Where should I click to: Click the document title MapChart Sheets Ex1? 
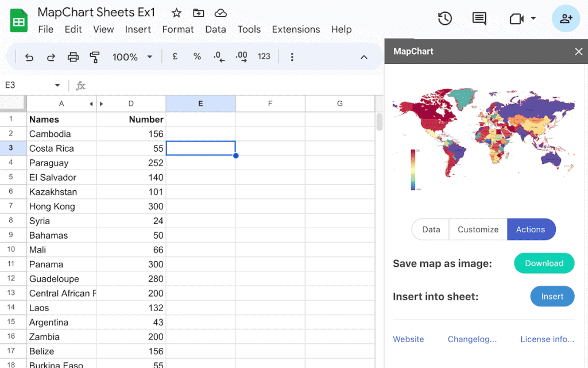coord(96,13)
